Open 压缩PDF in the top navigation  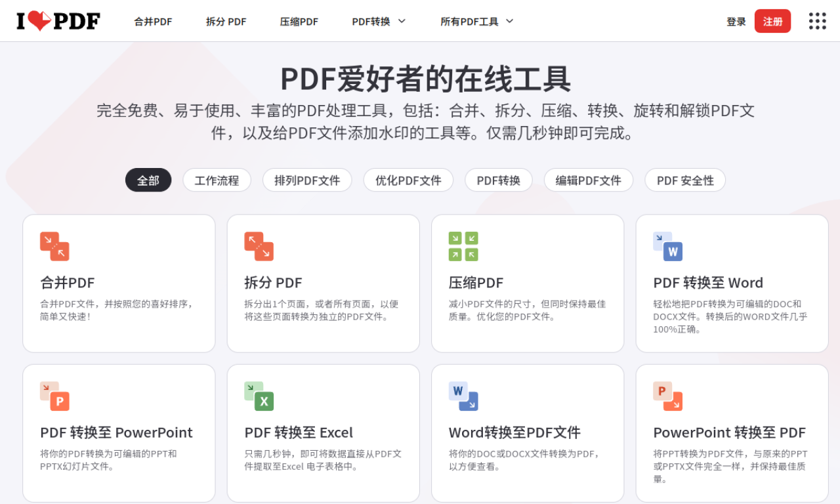(299, 22)
